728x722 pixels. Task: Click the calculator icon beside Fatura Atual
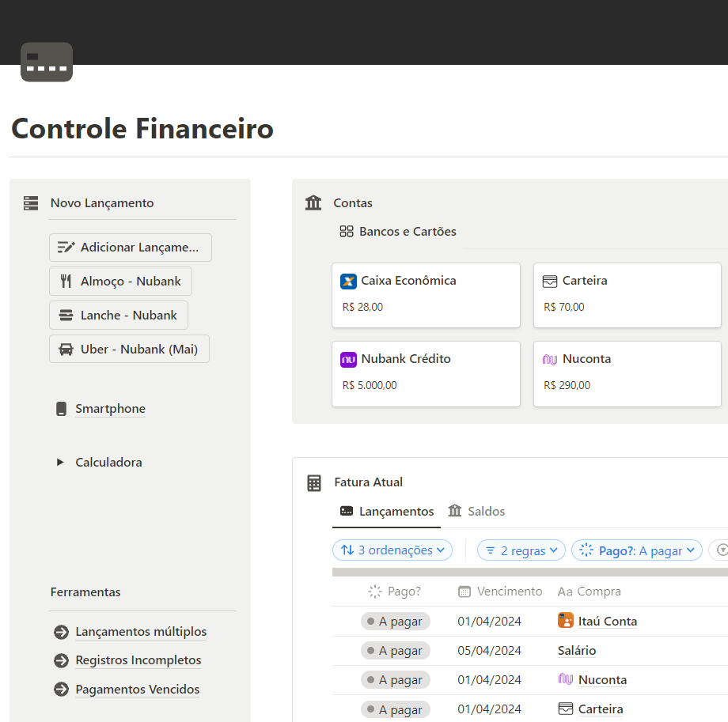pyautogui.click(x=314, y=482)
